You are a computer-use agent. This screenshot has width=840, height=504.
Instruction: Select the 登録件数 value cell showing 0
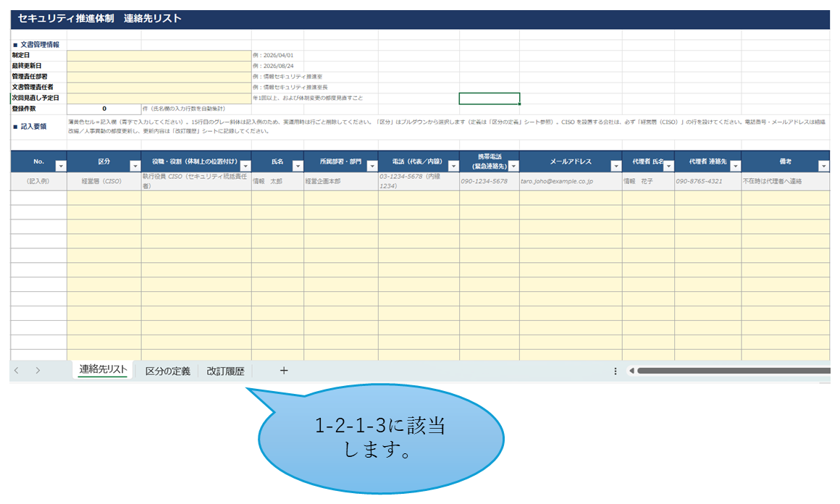click(x=104, y=109)
